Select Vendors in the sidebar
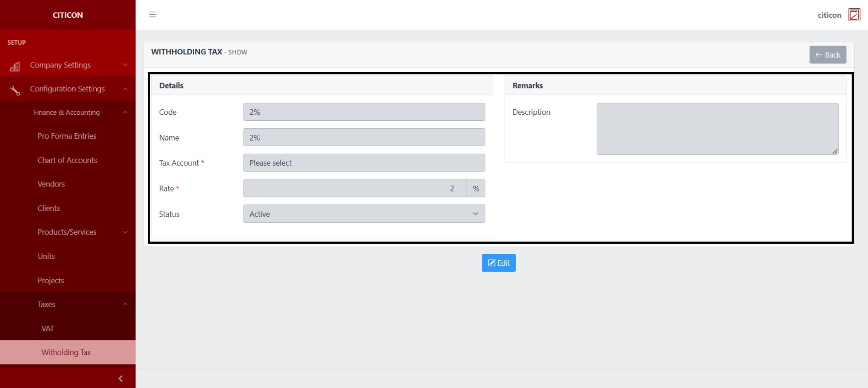 (51, 184)
